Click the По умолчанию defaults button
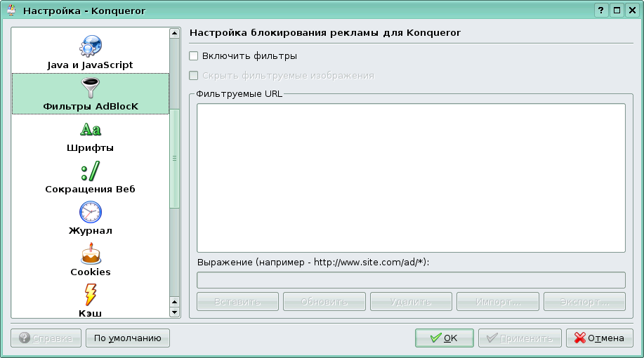The width and height of the screenshot is (644, 358). [x=128, y=338]
